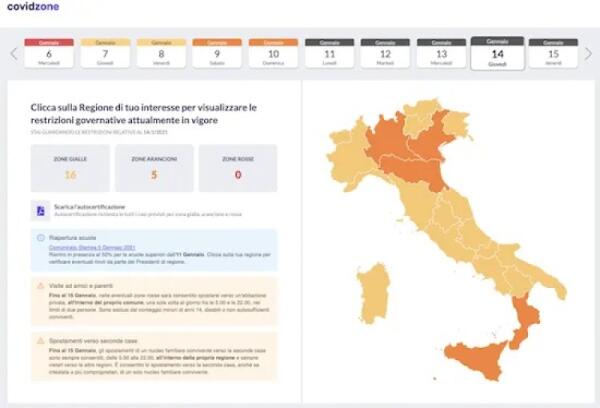Select the 6 Gennaio Mercoledì date
600x408 pixels.
[49, 55]
